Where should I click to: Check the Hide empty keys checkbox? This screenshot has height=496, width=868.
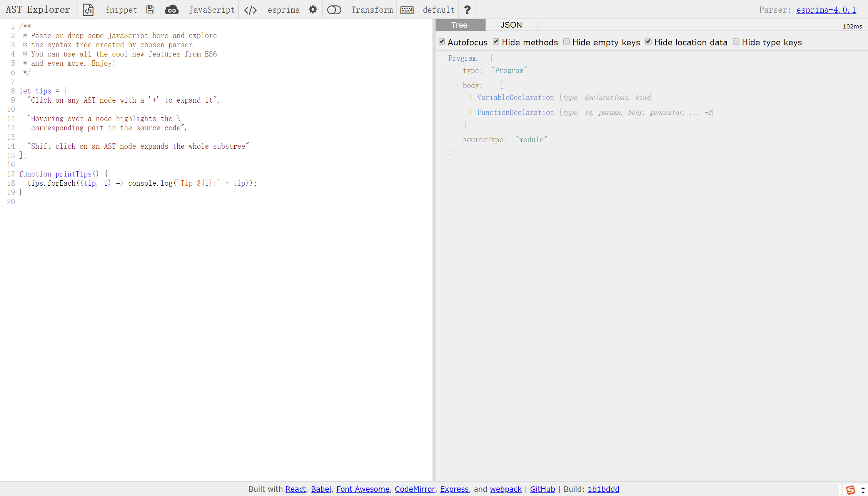[x=566, y=42]
